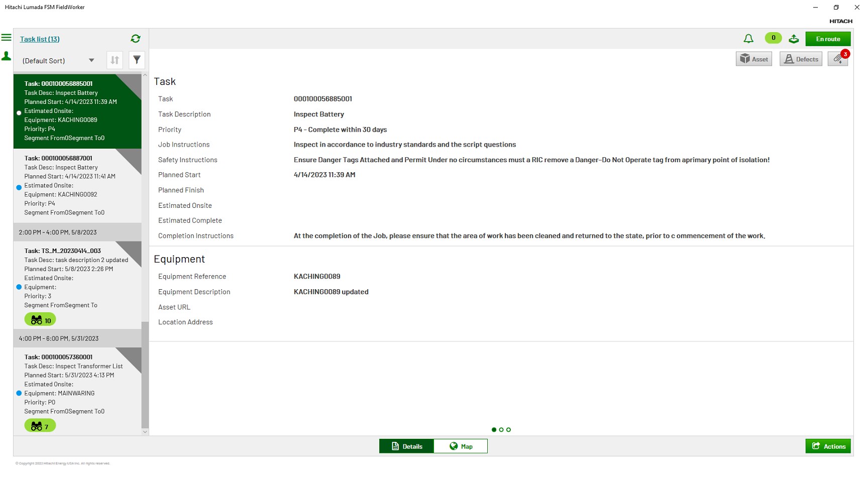Set status with En route button
Screen dimensions: 868x488
coord(828,39)
